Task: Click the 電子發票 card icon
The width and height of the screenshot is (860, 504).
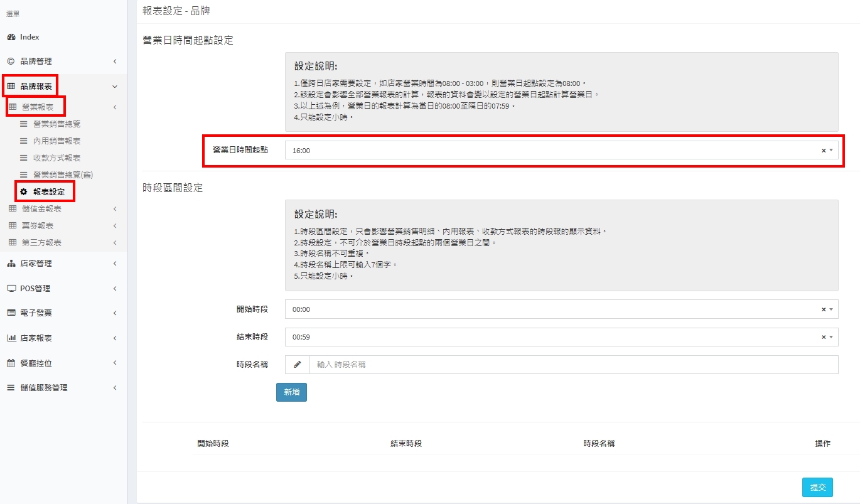Action: [11, 313]
